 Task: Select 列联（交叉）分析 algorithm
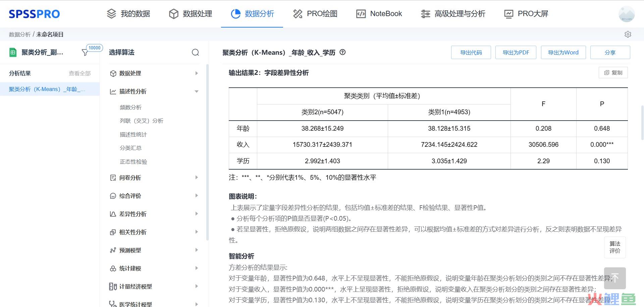142,121
